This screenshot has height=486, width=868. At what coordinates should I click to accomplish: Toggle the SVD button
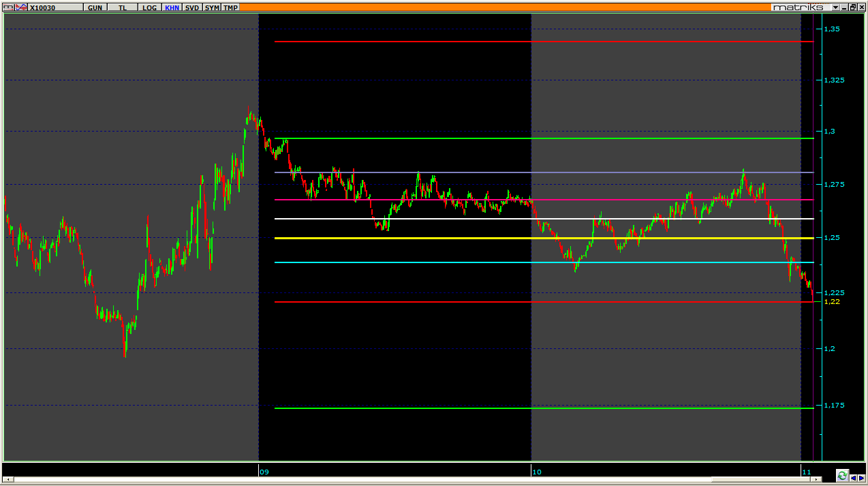click(x=193, y=7)
